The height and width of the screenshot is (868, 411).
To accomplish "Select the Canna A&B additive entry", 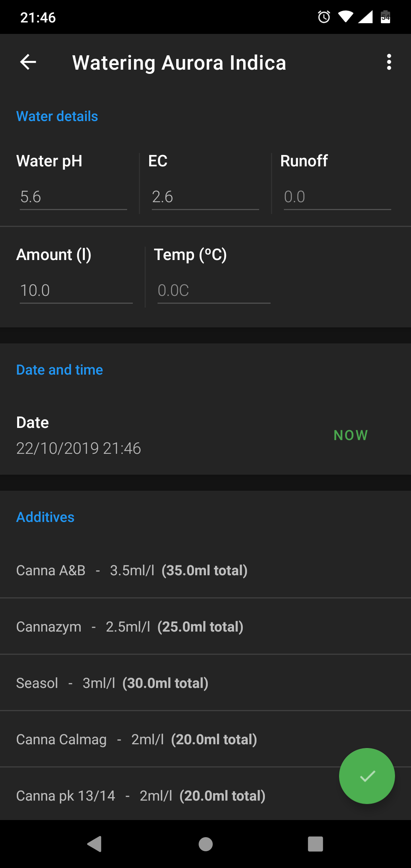I will point(132,570).
